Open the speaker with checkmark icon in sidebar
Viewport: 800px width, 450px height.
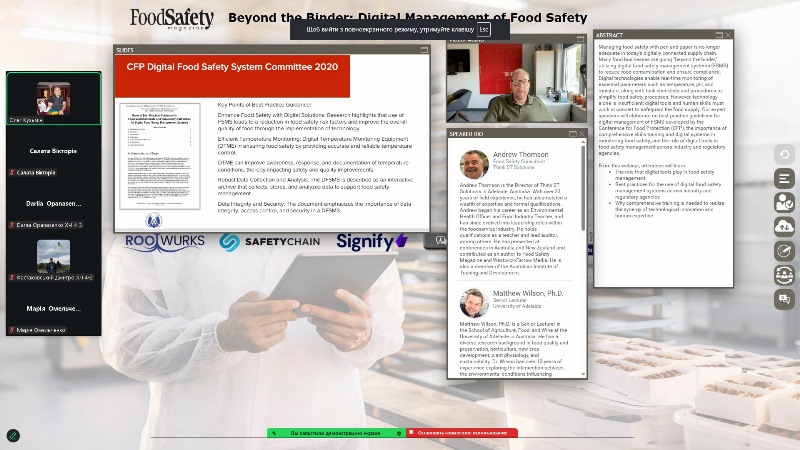pos(784,203)
